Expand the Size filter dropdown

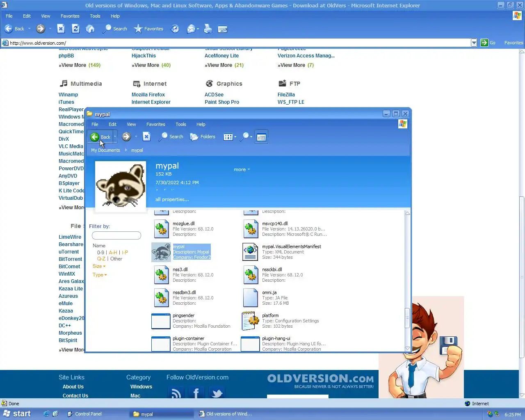pyautogui.click(x=99, y=266)
